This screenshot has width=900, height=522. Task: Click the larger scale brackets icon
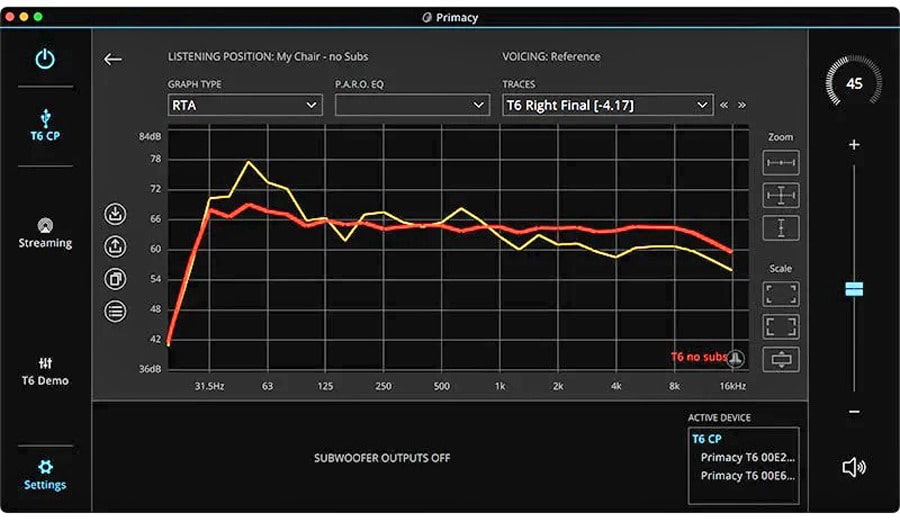coord(781,327)
